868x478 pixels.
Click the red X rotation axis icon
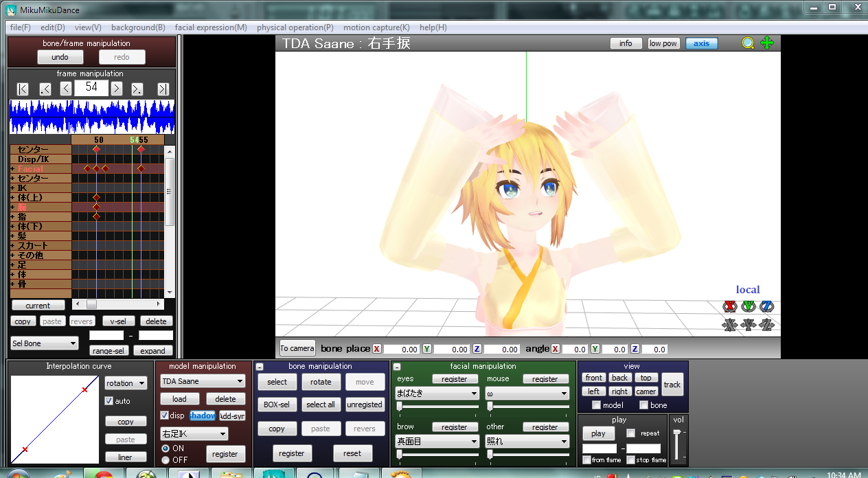(729, 306)
